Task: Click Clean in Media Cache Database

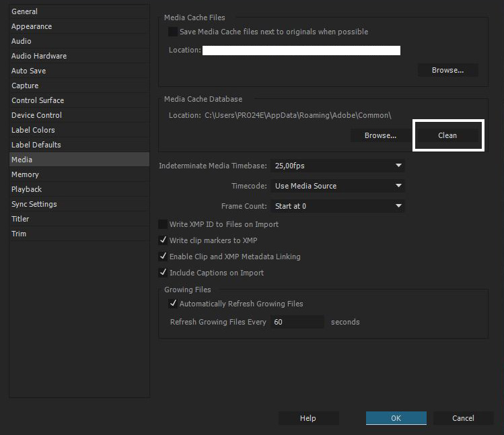Action: 447,135
